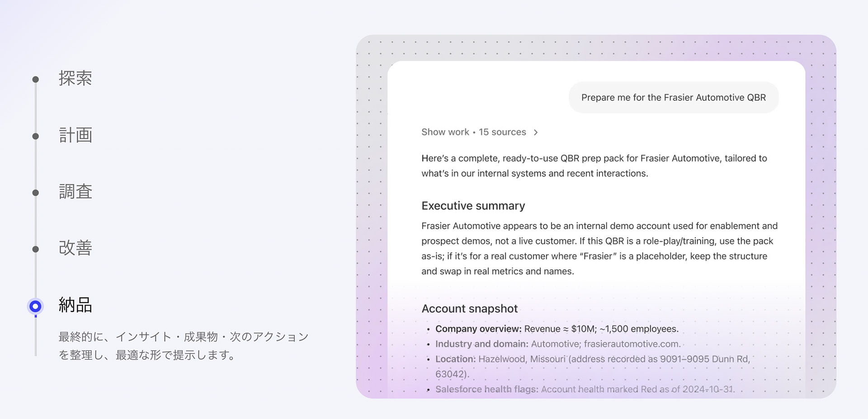Image resolution: width=868 pixels, height=419 pixels.
Task: Click the 探索 timeline marker dot
Action: click(x=36, y=80)
